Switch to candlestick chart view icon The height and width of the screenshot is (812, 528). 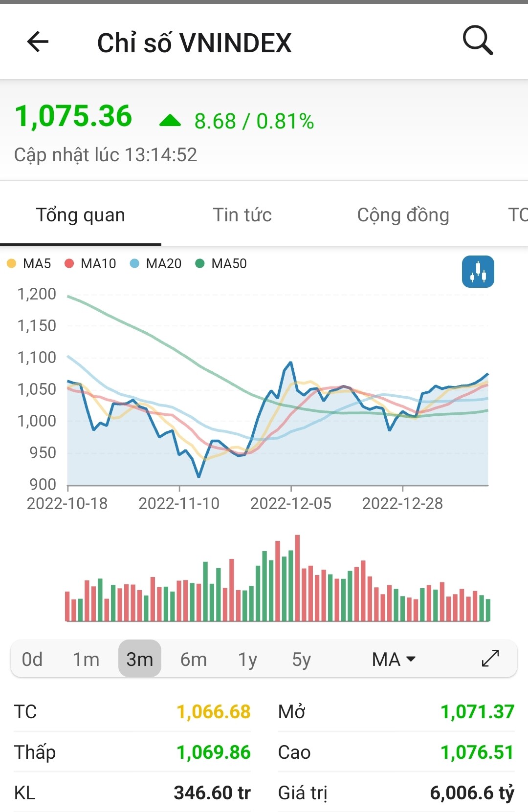(x=478, y=272)
